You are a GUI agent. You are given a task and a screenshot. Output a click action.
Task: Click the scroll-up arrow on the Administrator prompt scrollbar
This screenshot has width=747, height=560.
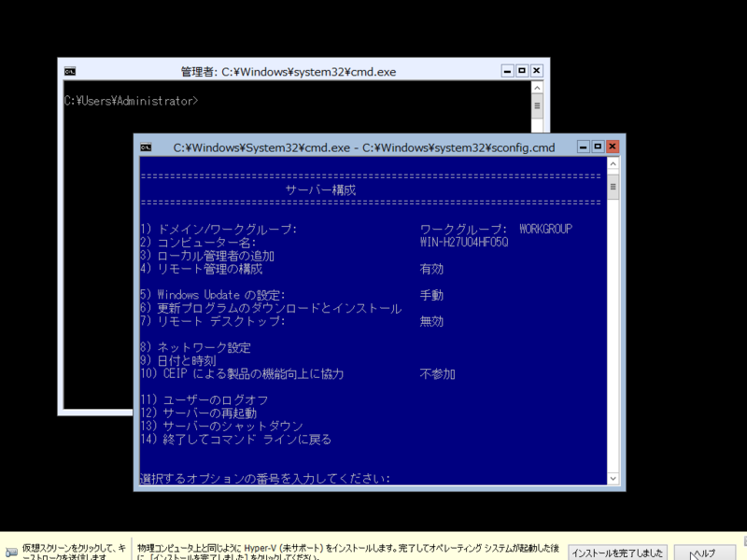pyautogui.click(x=537, y=87)
